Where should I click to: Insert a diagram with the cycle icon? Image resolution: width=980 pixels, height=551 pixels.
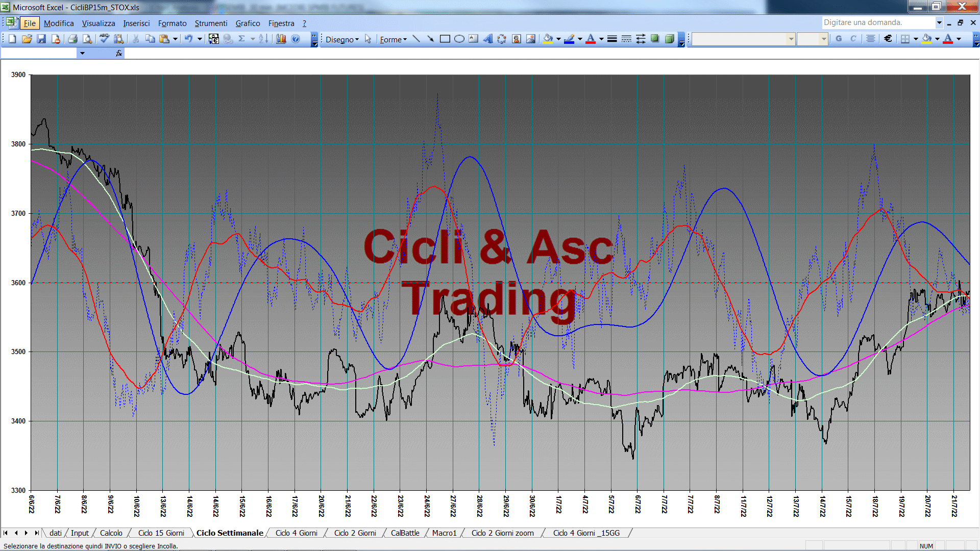pyautogui.click(x=502, y=39)
